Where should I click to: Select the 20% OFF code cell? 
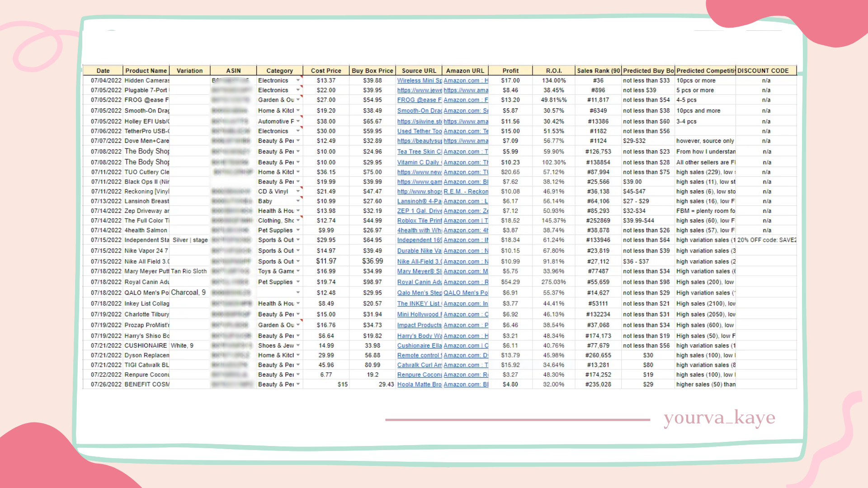[x=767, y=240]
